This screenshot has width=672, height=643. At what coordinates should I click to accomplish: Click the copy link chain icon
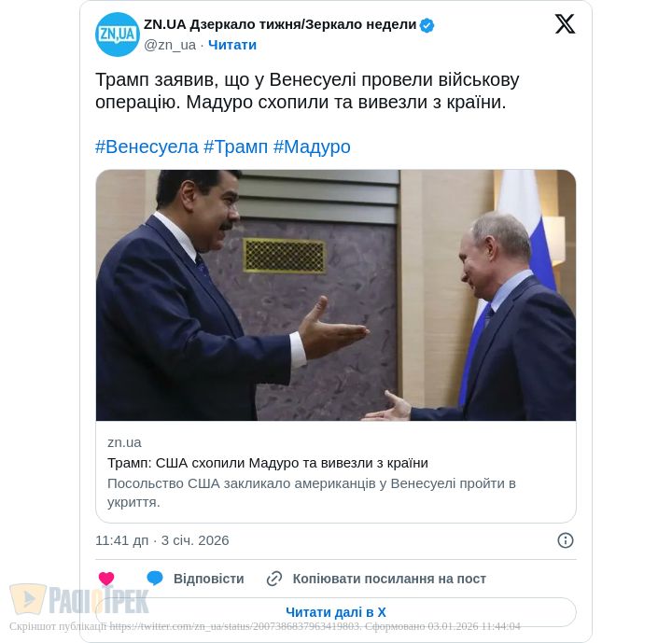tap(274, 579)
